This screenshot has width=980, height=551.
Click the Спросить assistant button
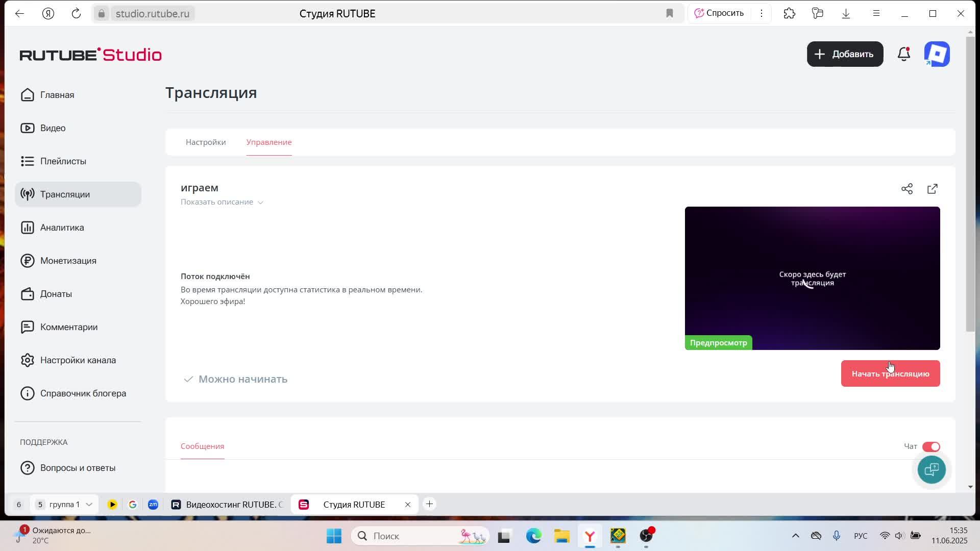click(719, 14)
